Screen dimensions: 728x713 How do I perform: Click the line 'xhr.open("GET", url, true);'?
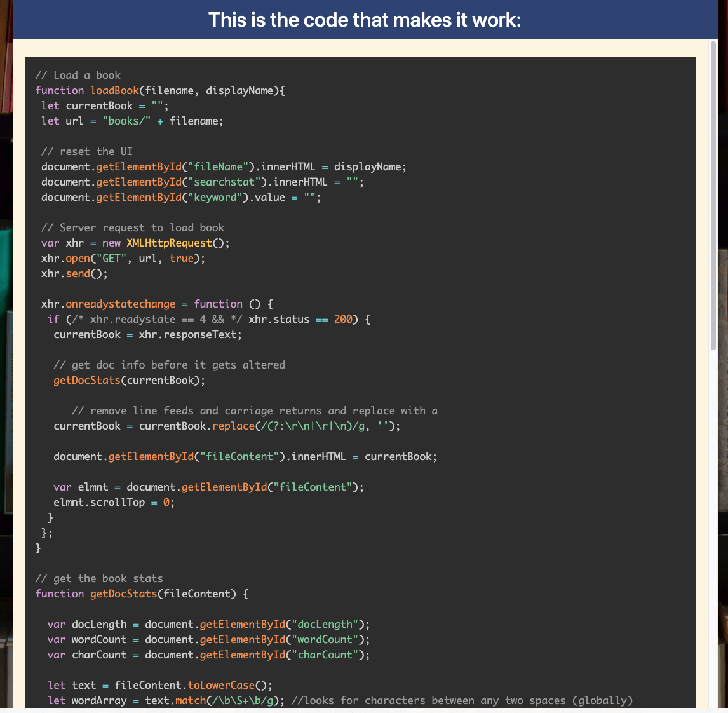coord(123,258)
